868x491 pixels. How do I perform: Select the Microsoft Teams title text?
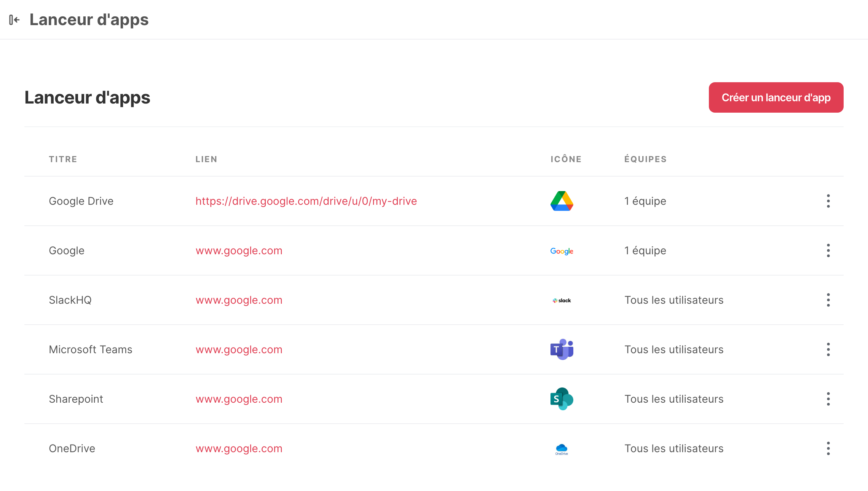tap(91, 349)
